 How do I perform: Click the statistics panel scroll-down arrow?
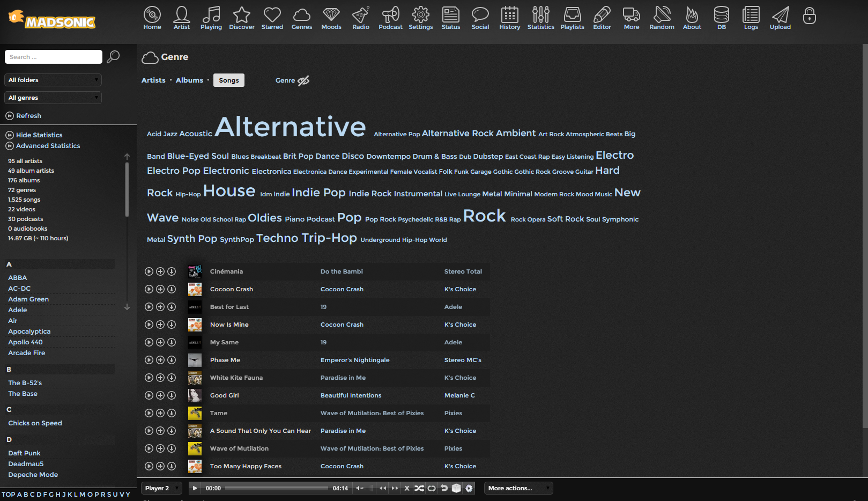[127, 307]
